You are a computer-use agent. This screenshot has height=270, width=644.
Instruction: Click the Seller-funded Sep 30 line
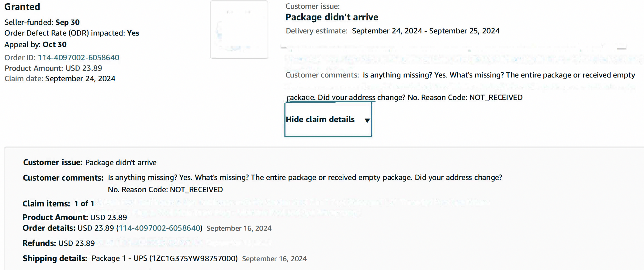[x=42, y=22]
